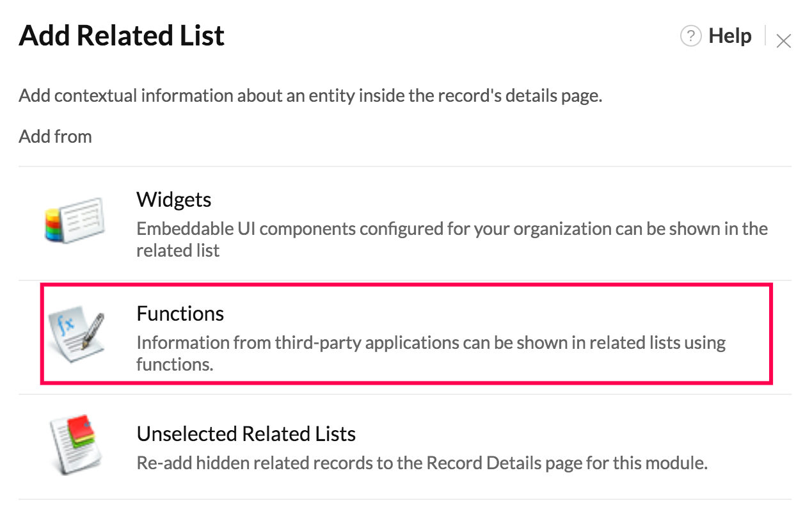Choose the Functions option title
This screenshot has height=514, width=812.
pos(180,314)
